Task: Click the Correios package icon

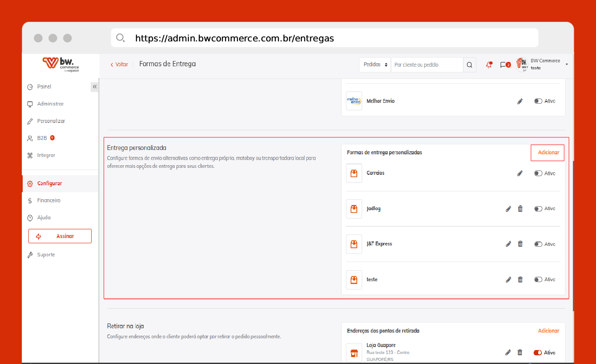Action: pos(354,173)
